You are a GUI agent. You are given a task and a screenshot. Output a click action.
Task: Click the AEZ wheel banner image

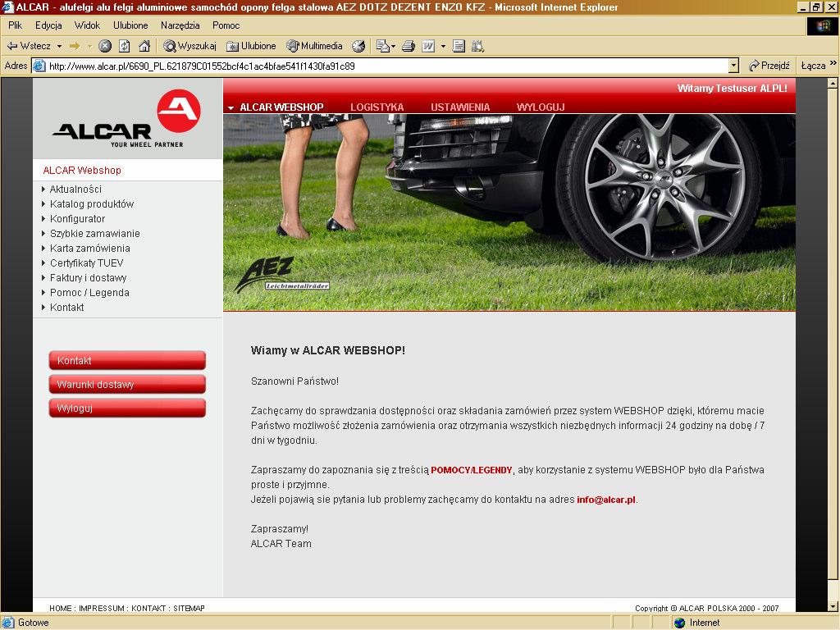coord(509,212)
